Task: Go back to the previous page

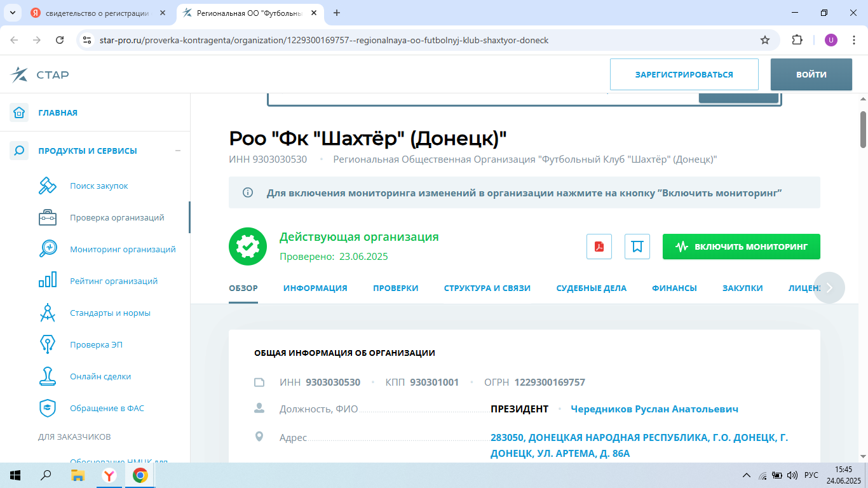Action: pos(14,40)
